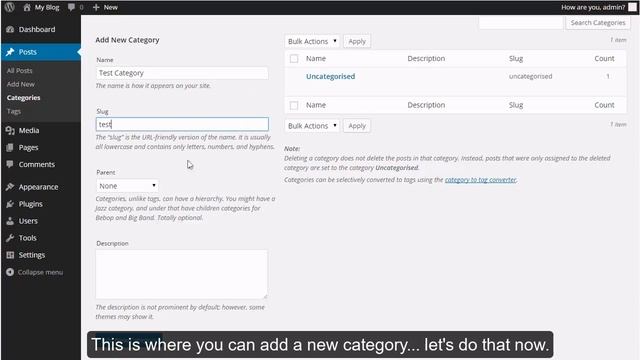Click the plus icon next to New
Viewport: 640px width, 360px height.
(96, 7)
